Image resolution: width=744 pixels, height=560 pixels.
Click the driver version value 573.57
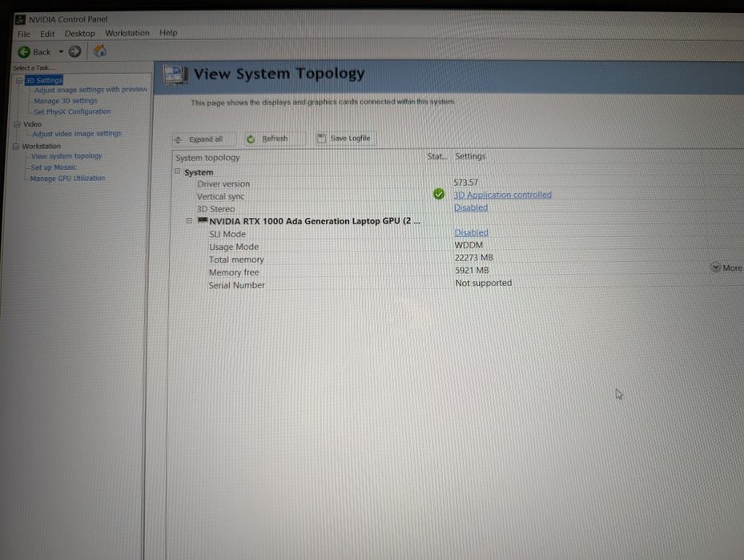tap(466, 182)
